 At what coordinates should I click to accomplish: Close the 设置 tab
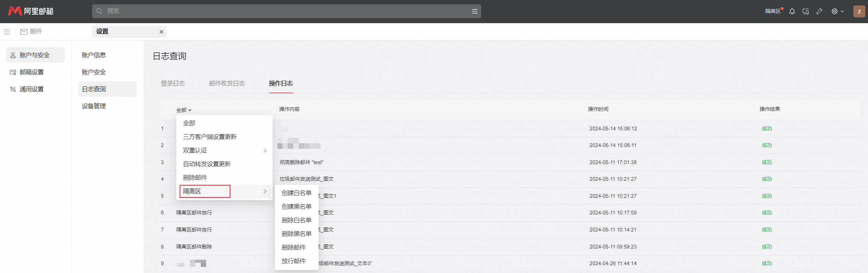(161, 32)
